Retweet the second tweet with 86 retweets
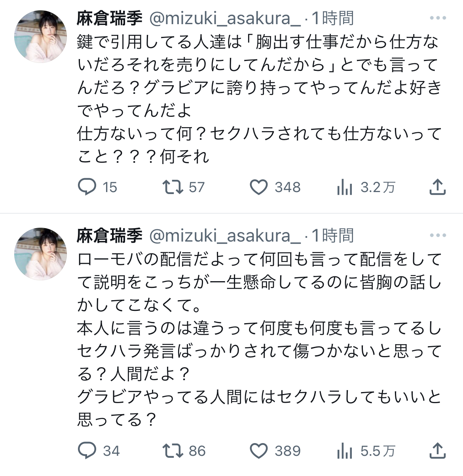This screenshot has height=476, width=463. pyautogui.click(x=173, y=451)
